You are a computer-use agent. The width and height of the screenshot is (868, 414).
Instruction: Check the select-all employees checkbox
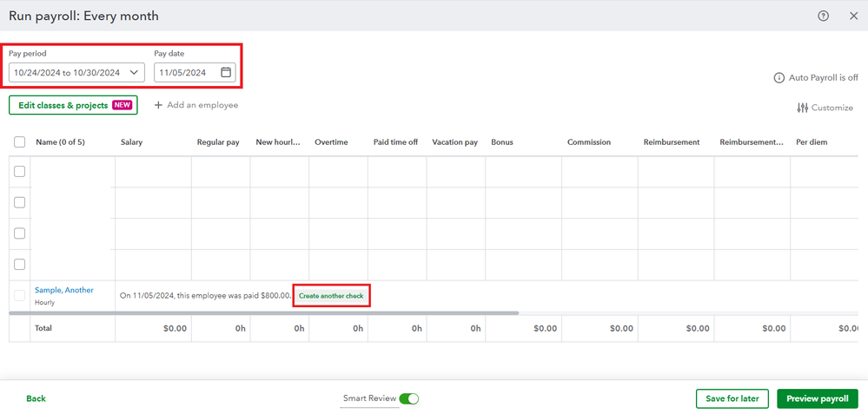(19, 142)
